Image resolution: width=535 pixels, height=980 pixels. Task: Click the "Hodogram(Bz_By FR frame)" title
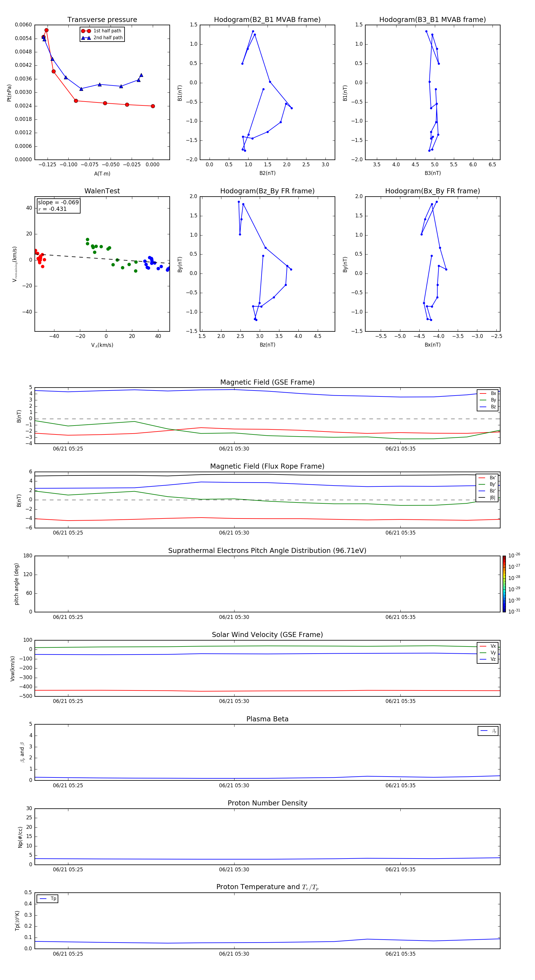pyautogui.click(x=267, y=191)
